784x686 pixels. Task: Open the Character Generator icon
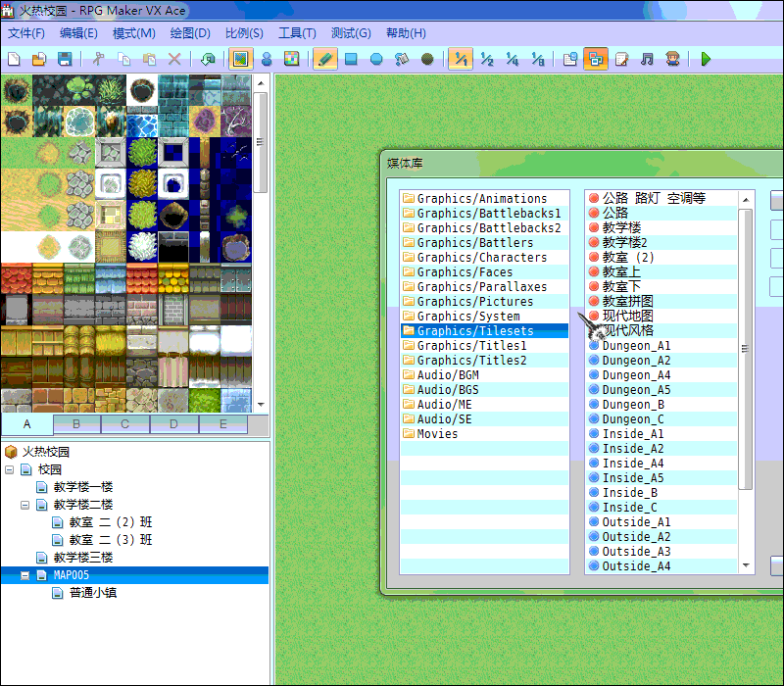click(672, 59)
